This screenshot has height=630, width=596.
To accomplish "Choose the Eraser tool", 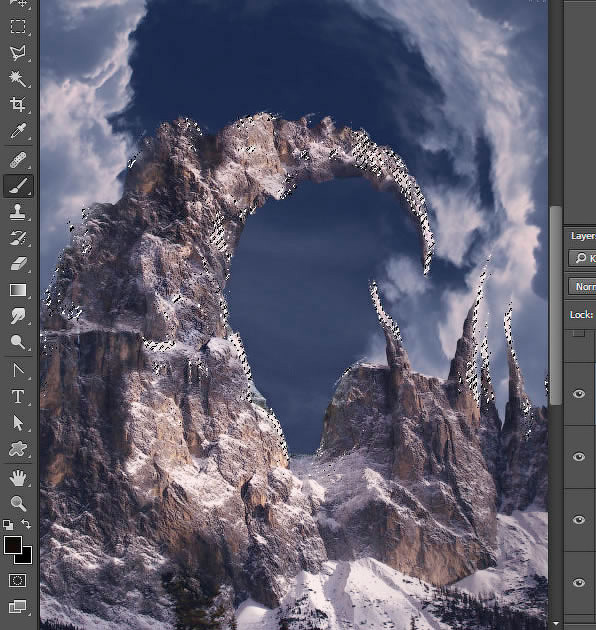I will 18,264.
